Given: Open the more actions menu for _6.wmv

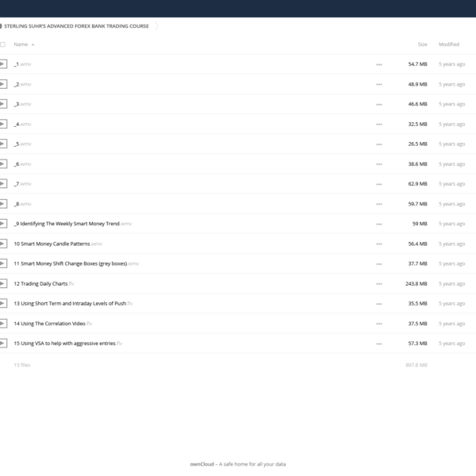Looking at the screenshot, I should 379,164.
